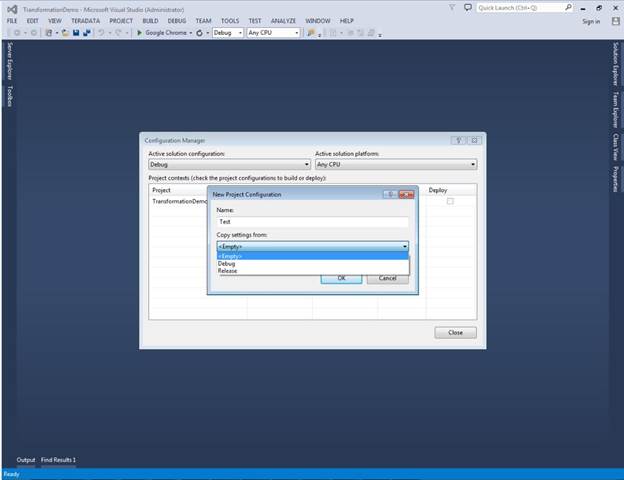Click the Save All toolbar icon
The image size is (624, 480).
87,33
